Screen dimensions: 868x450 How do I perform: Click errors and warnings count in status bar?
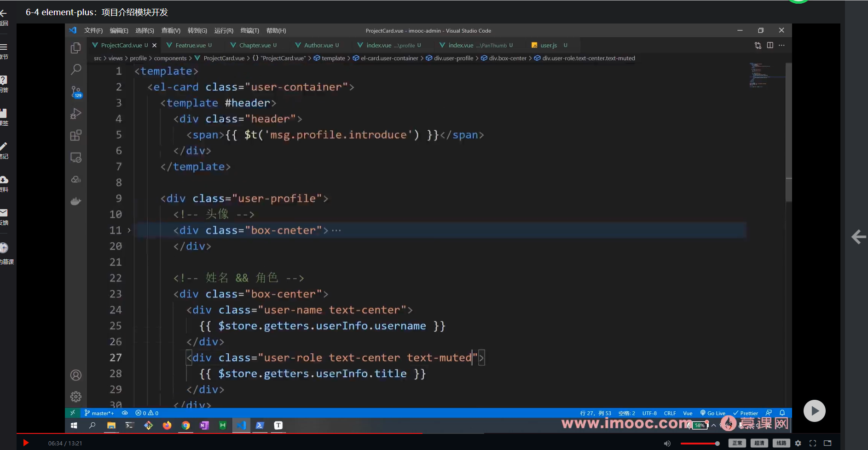[x=147, y=413]
